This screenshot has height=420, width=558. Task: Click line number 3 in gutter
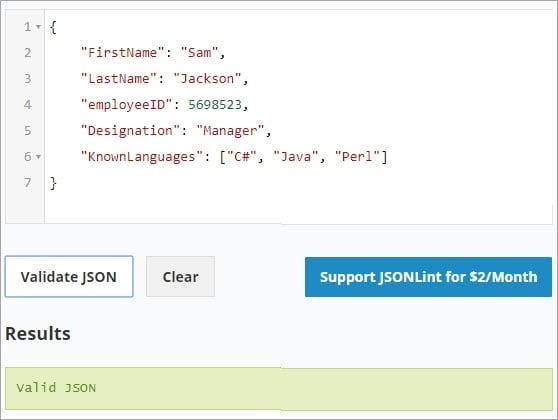tap(28, 79)
